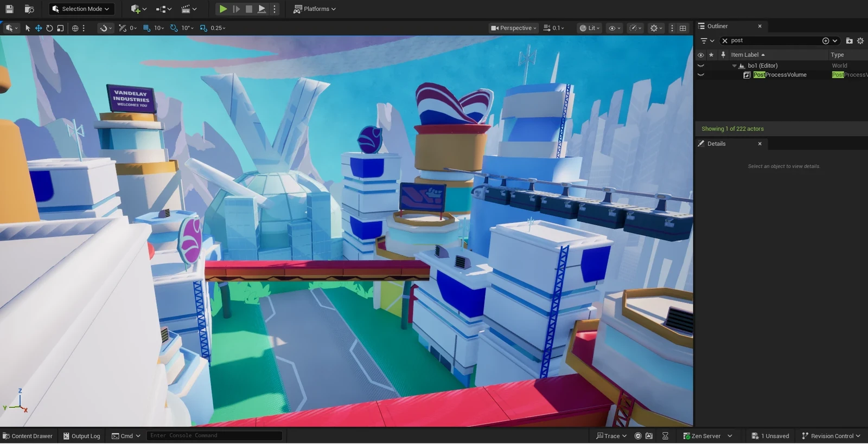Open viewport layout grid button
Image resolution: width=868 pixels, height=444 pixels.
(683, 28)
